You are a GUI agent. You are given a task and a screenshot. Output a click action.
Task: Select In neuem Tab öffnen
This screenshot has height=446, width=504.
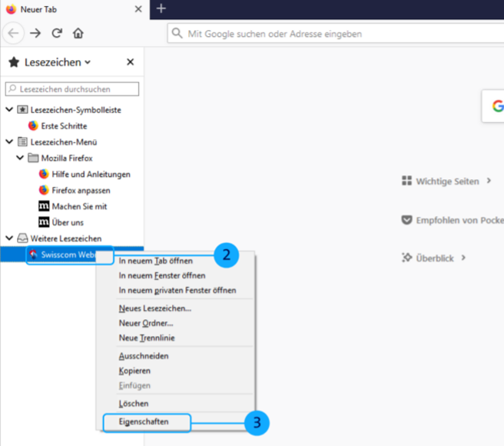(x=155, y=261)
